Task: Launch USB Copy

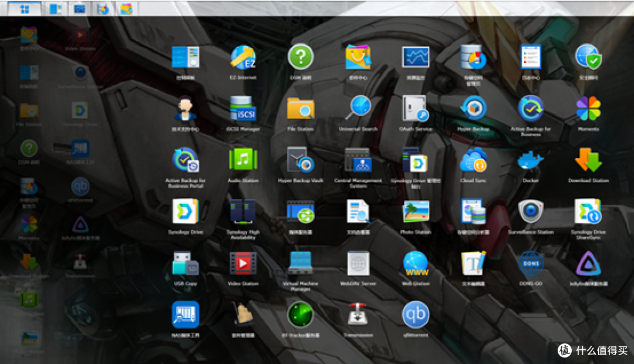Action: (185, 263)
